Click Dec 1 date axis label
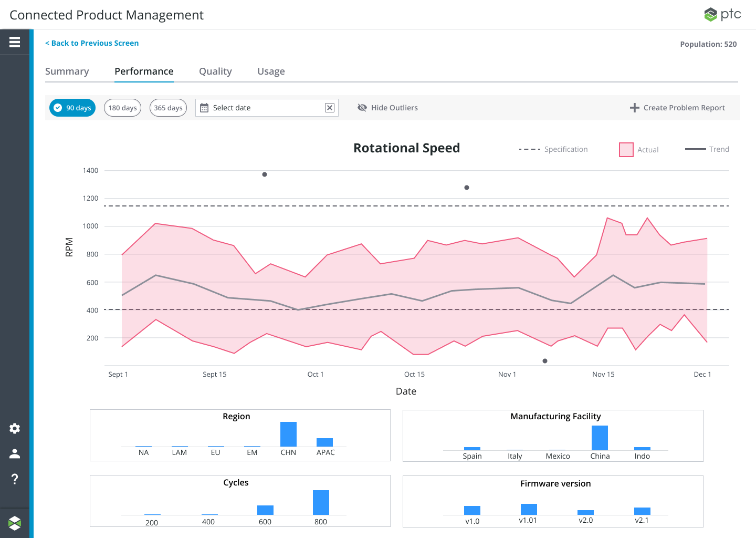This screenshot has width=756, height=538. [x=702, y=375]
